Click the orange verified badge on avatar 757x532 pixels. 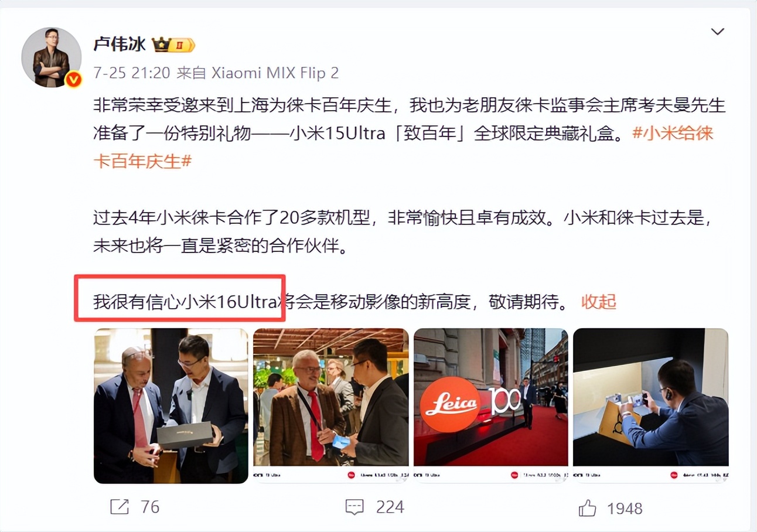pyautogui.click(x=73, y=79)
